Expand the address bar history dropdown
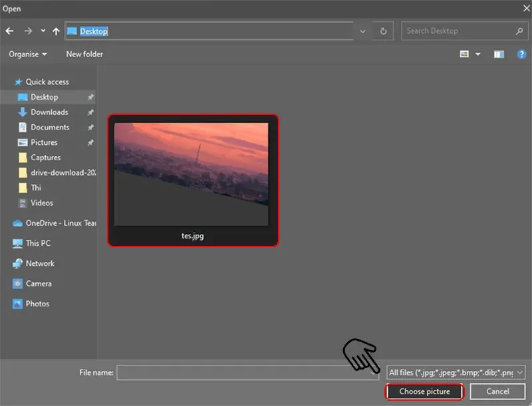Image resolution: width=532 pixels, height=406 pixels. 362,31
